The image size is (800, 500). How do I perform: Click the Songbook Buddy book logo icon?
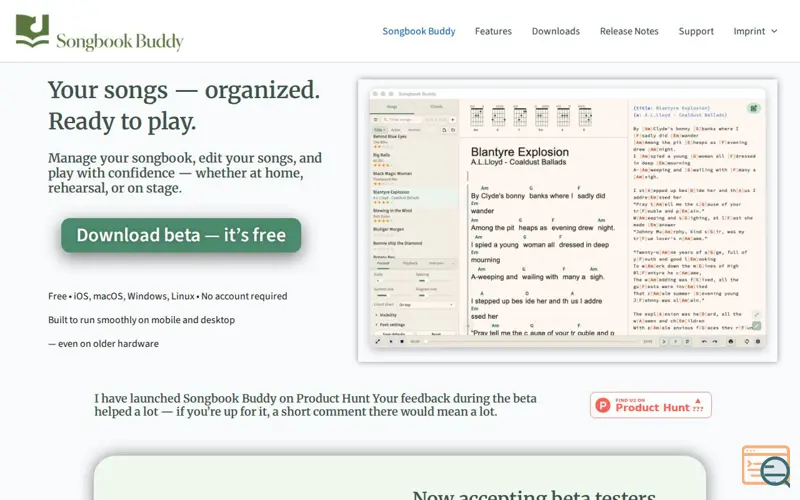click(x=33, y=31)
